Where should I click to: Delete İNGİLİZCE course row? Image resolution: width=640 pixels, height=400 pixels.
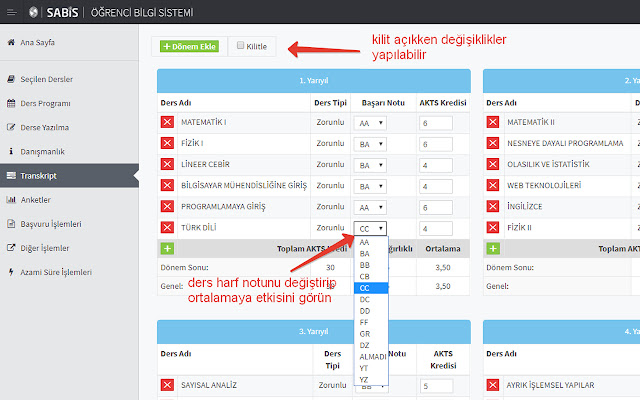(493, 206)
